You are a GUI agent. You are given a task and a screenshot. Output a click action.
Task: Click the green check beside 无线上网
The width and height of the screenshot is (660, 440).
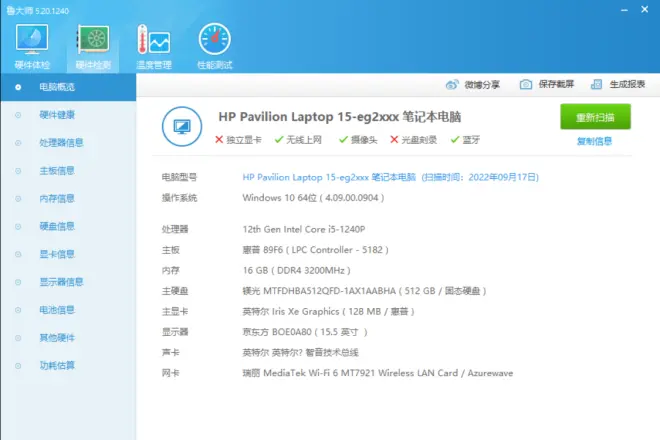[x=279, y=139]
